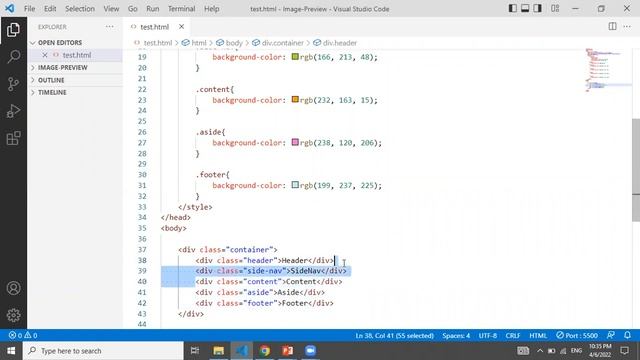This screenshot has width=640, height=360.
Task: Toggle the primary side bar layout icon
Action: [512, 8]
